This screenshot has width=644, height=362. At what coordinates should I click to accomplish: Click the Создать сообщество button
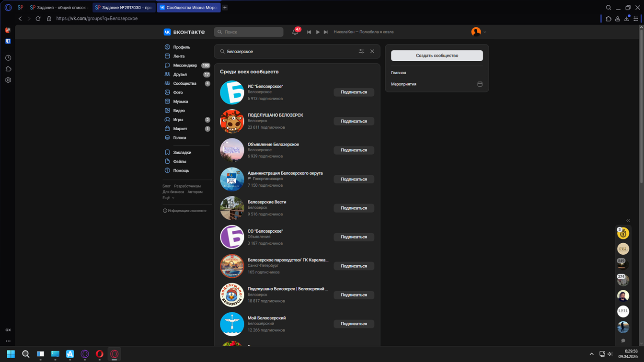pyautogui.click(x=437, y=56)
